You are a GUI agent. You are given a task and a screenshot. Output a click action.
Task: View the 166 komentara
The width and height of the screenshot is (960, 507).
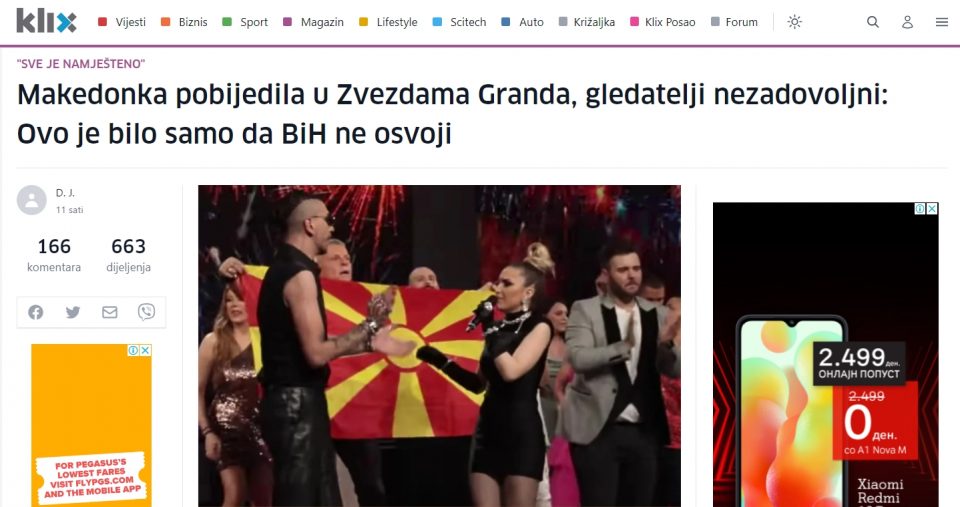[54, 255]
